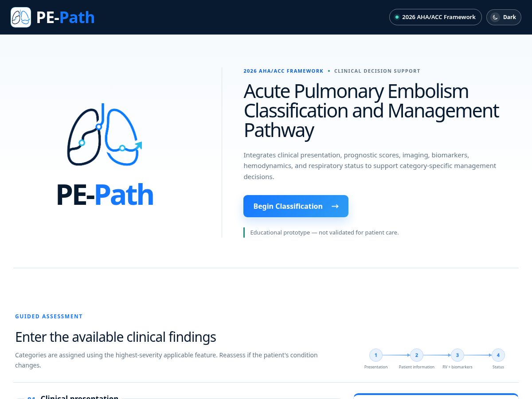Go to step 4 Status

[498, 359]
